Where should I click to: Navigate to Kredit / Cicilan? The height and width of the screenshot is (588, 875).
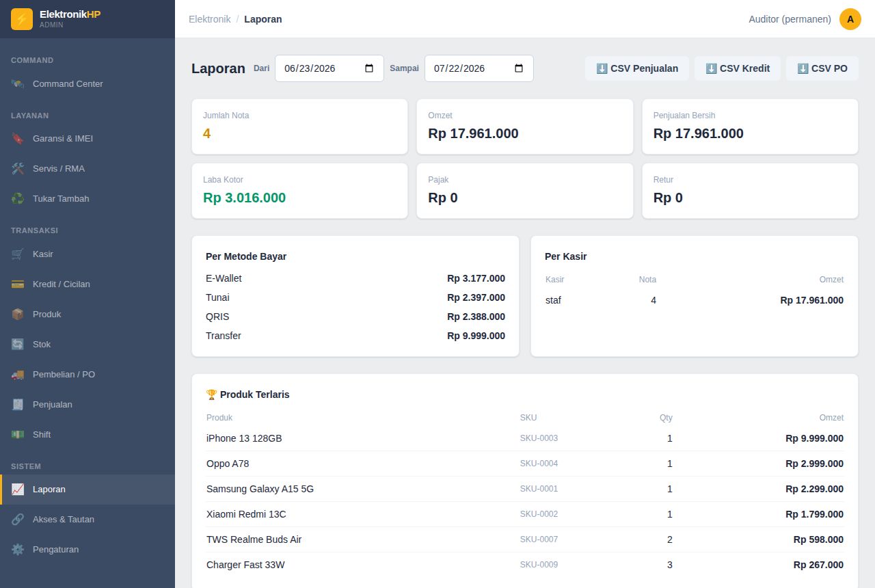click(87, 284)
